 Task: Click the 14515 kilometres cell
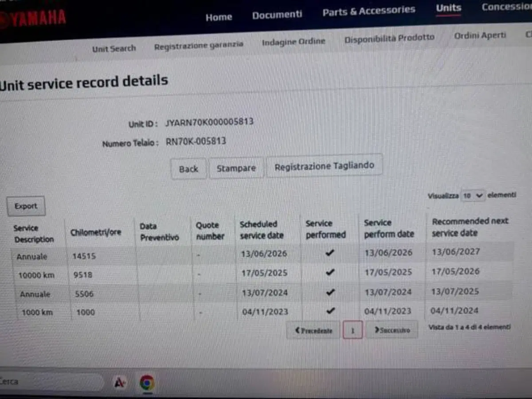(x=84, y=256)
